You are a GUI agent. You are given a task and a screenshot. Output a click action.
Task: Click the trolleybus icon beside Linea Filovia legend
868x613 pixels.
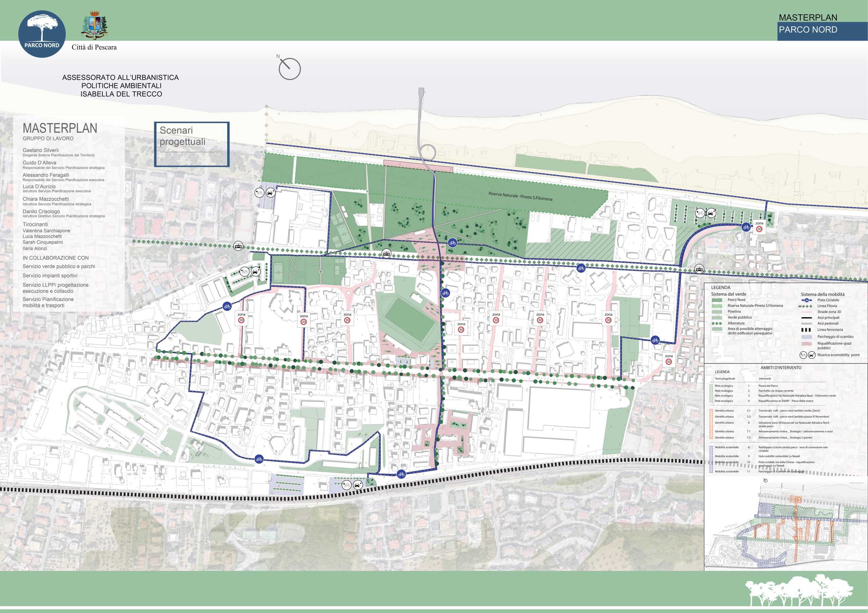pyautogui.click(x=800, y=306)
